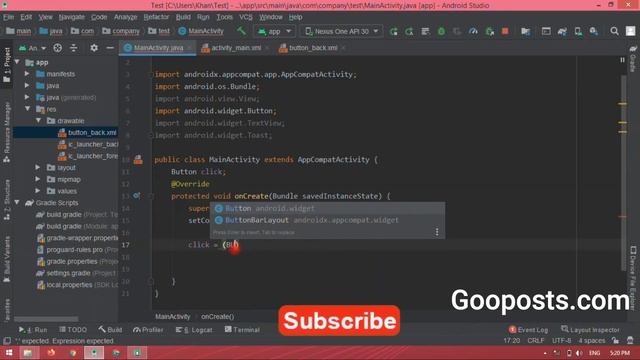640x360 pixels.
Task: Click the Run Configuration layout icon
Action: [546, 31]
